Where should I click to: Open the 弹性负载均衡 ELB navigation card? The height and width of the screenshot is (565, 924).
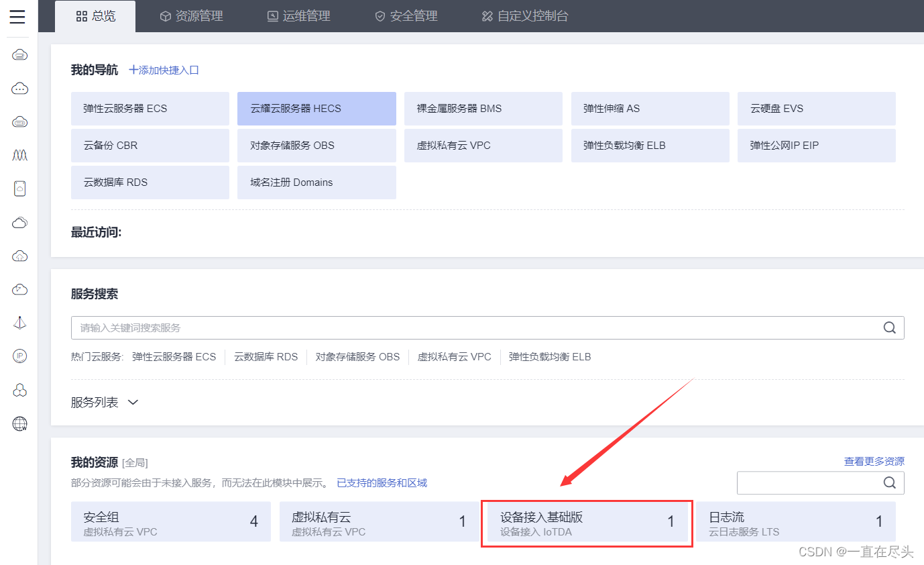coord(650,146)
